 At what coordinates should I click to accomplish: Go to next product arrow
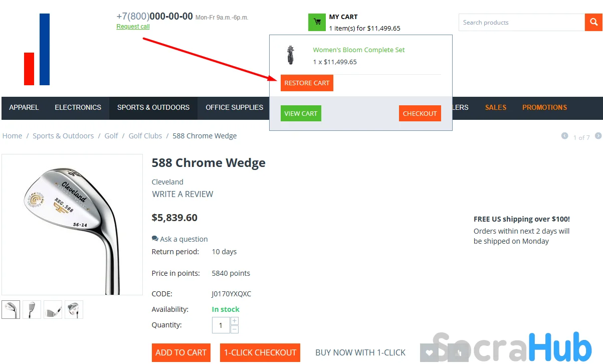click(598, 136)
